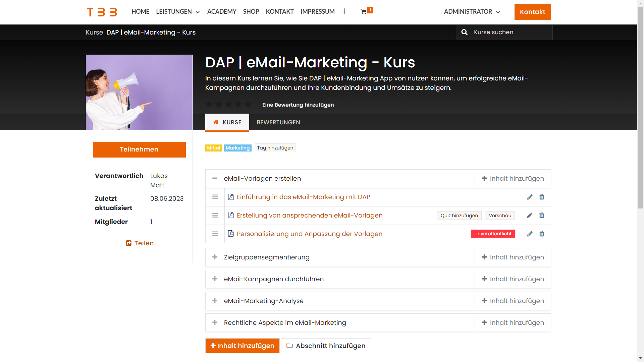Open the LEISTUNGEN dropdown menu
Image resolution: width=644 pixels, height=362 pixels.
coord(178,12)
